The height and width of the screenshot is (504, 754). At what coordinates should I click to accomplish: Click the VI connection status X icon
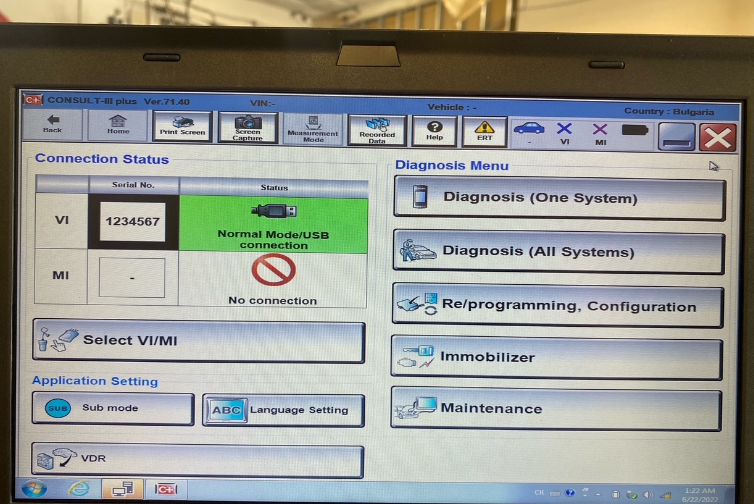point(565,129)
